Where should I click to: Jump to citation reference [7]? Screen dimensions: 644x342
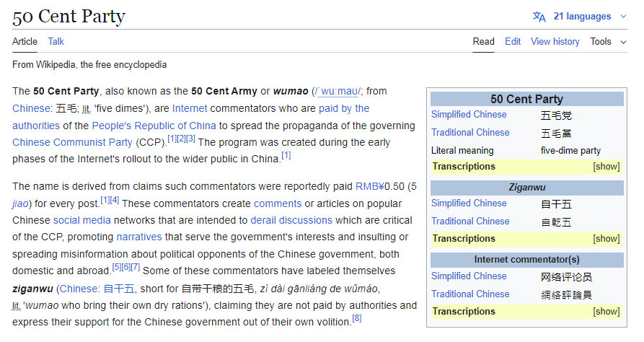136,267
